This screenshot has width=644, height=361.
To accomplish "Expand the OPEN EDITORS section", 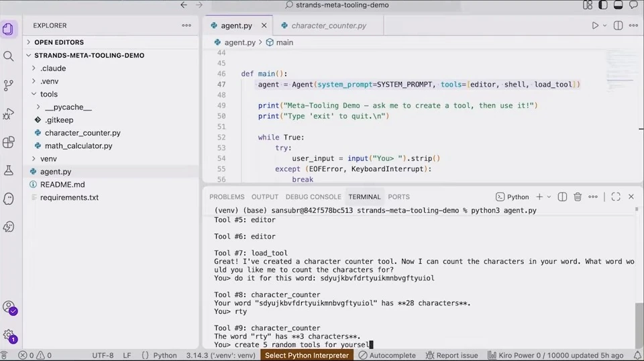I will coord(59,42).
